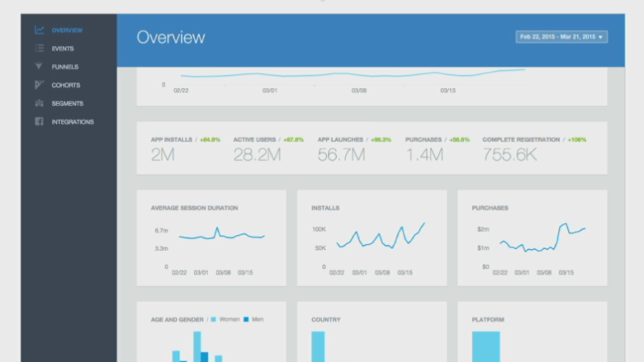Click the Funnels funnel icon

click(39, 67)
